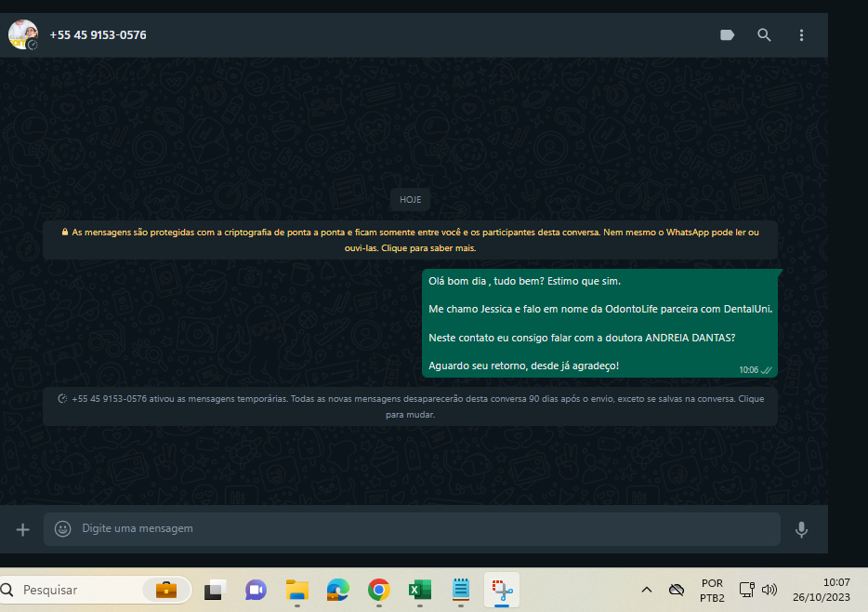Open Notepad from the taskbar
The width and height of the screenshot is (868, 612).
click(x=461, y=591)
